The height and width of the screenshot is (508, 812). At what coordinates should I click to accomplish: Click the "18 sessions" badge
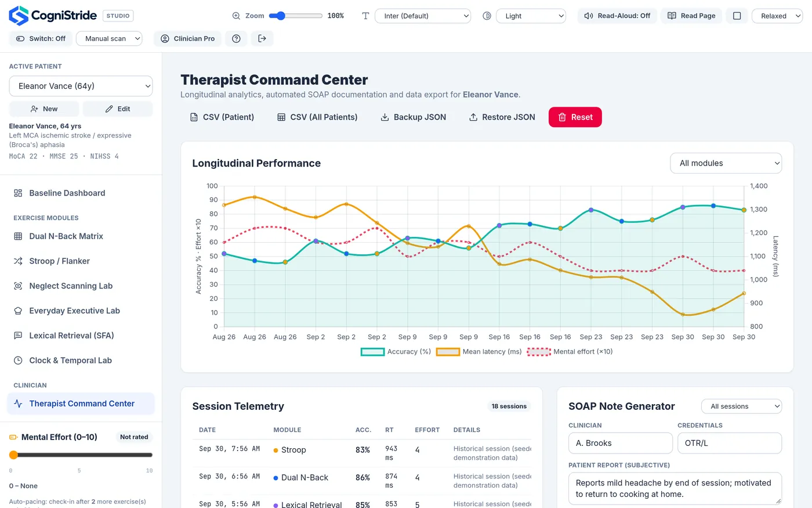[509, 406]
